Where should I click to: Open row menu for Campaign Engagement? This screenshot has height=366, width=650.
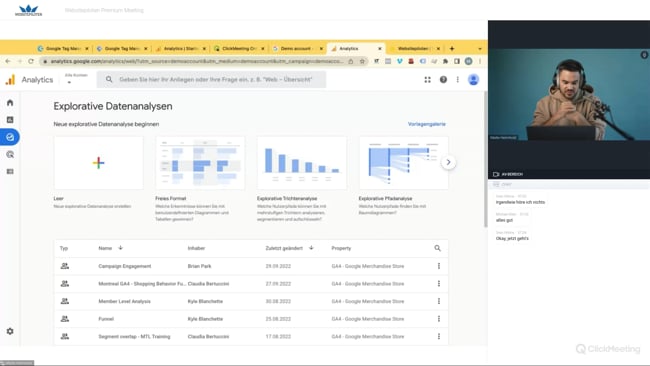pos(439,266)
